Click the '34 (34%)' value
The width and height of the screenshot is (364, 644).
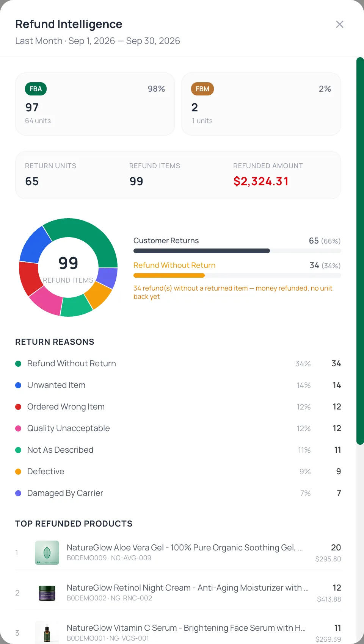325,266
